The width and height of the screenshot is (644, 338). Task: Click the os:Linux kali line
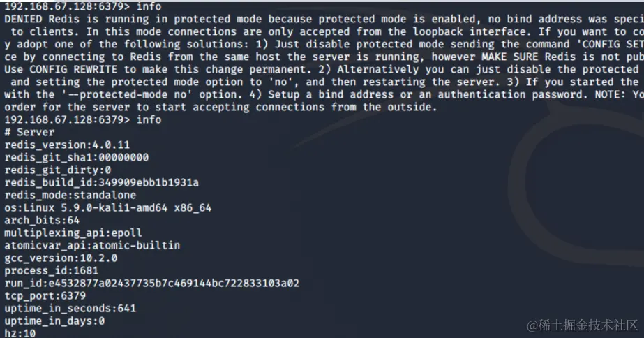coord(107,207)
